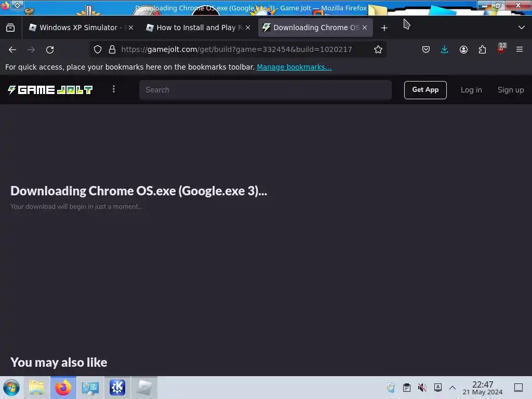Save page to Pocket
The width and height of the screenshot is (532, 399).
426,49
